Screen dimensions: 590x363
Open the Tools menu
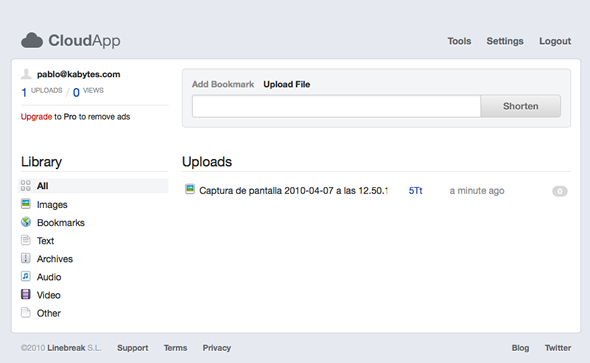tap(459, 41)
